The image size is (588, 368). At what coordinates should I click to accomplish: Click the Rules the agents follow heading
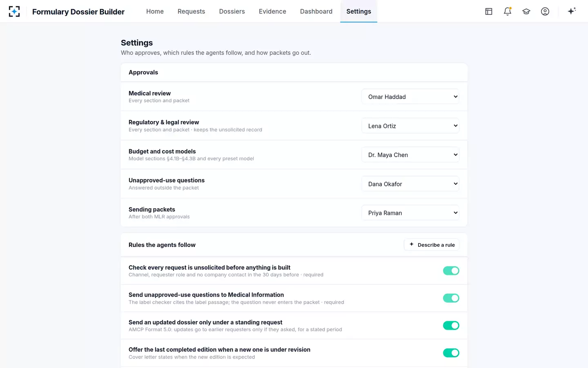point(162,245)
